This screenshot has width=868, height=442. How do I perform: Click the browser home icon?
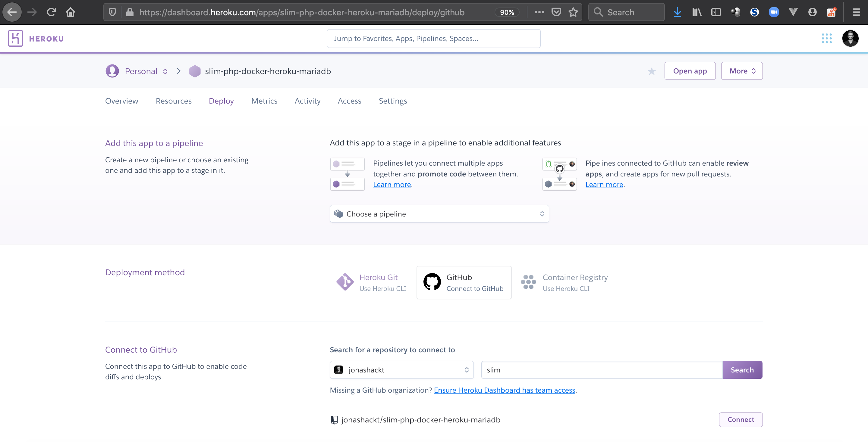pyautogui.click(x=71, y=12)
